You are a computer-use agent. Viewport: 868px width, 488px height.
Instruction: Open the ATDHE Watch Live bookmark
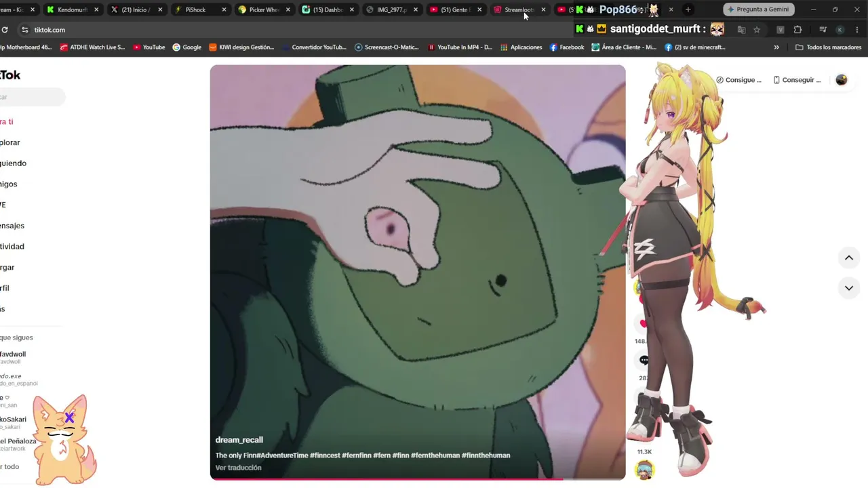(x=92, y=47)
